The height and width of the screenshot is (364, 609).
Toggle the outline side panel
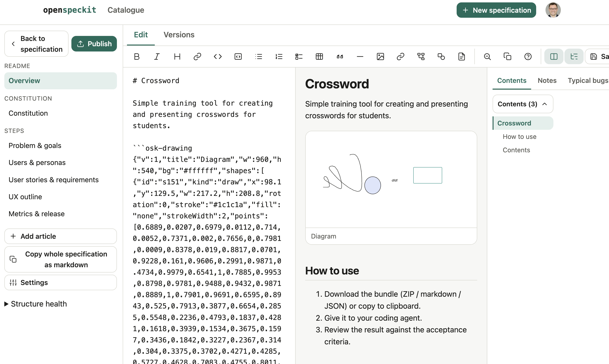(x=574, y=57)
